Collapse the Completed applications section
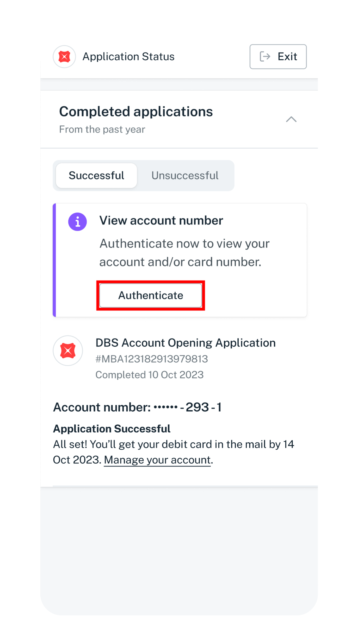This screenshot has width=358, height=644. point(291,119)
